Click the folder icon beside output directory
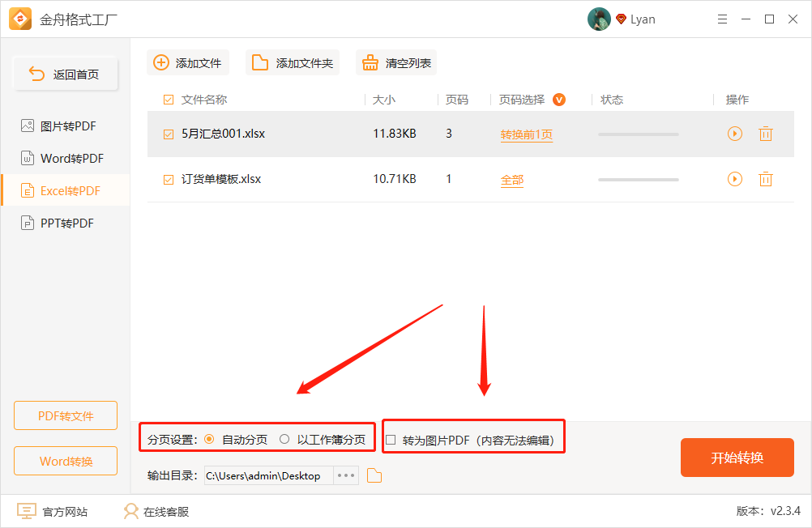 click(x=374, y=475)
